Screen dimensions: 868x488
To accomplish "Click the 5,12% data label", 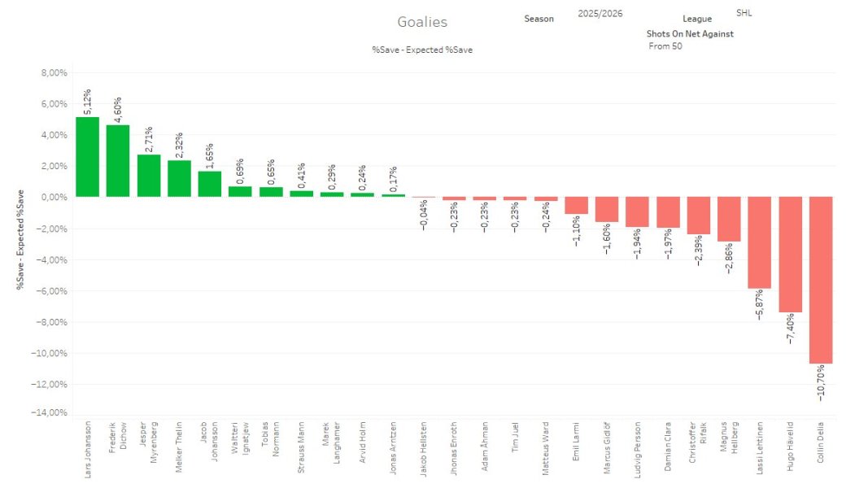I will tap(87, 102).
